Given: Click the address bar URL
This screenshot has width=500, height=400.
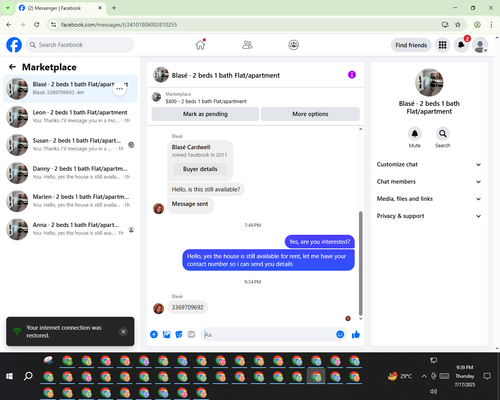Looking at the screenshot, I should [x=119, y=25].
